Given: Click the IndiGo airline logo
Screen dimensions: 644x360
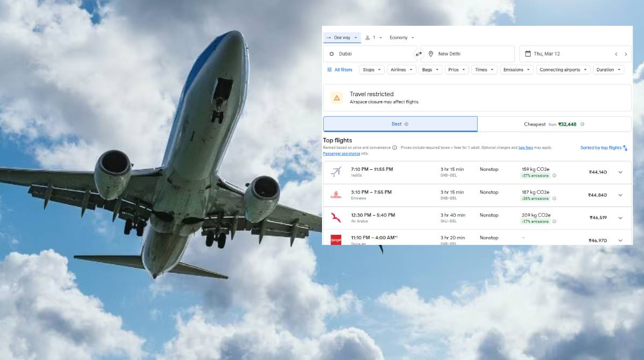Looking at the screenshot, I should [x=335, y=171].
